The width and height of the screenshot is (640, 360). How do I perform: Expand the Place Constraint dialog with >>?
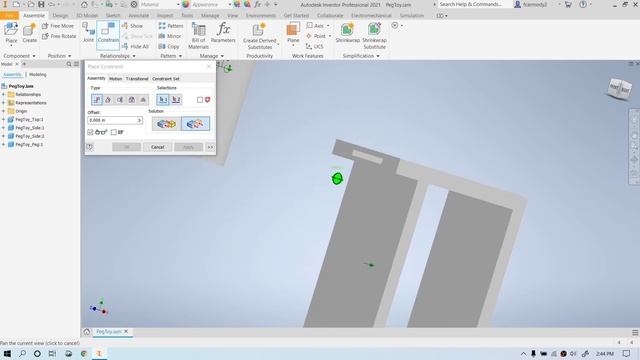pyautogui.click(x=210, y=147)
